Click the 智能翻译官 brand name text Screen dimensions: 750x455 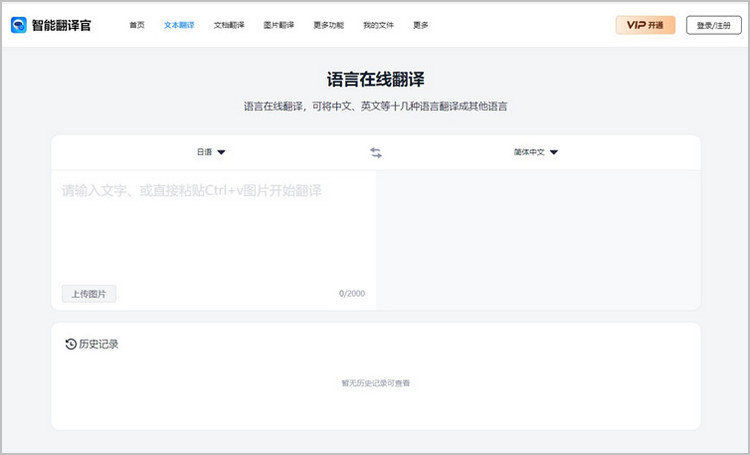pyautogui.click(x=61, y=25)
